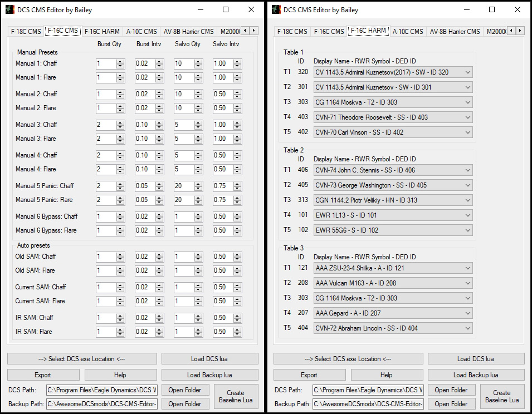Open Table 1 T5 CVN-70 Carl Vinson dropdown
The image size is (532, 414).
467,132
